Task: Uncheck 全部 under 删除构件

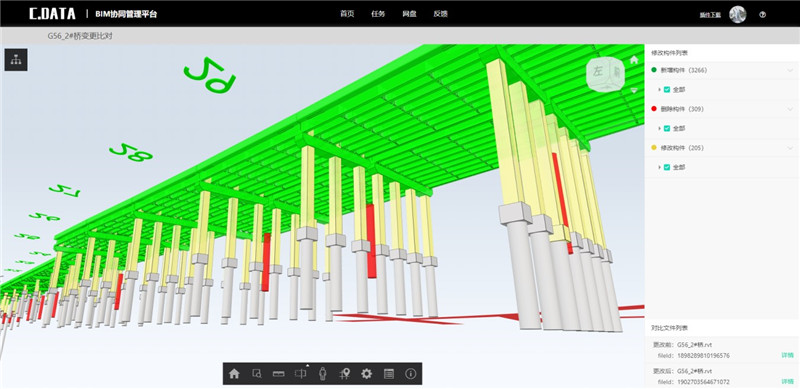Action: click(x=667, y=129)
